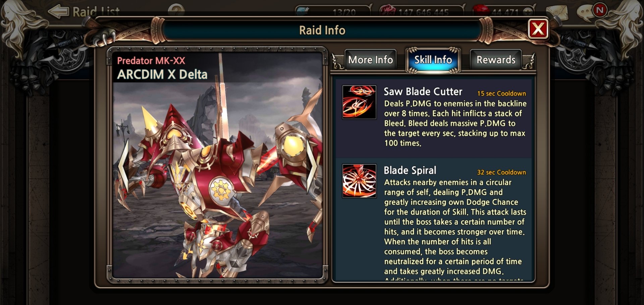
Task: Tap the red ruby currency icon
Action: [x=481, y=10]
